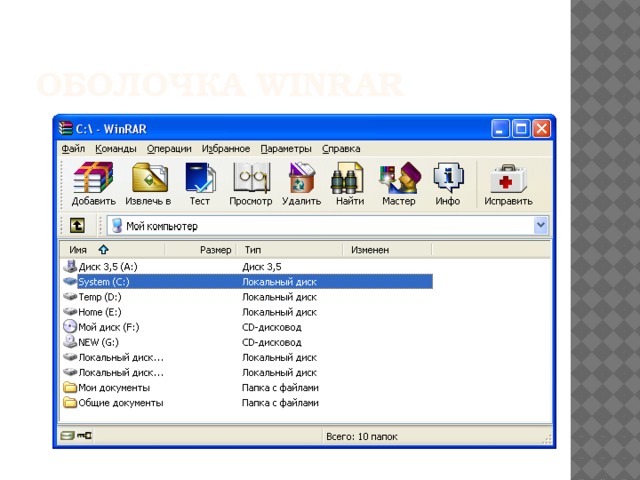Click the 'CD-дисковод' type of NEW (G:)

coord(272,342)
